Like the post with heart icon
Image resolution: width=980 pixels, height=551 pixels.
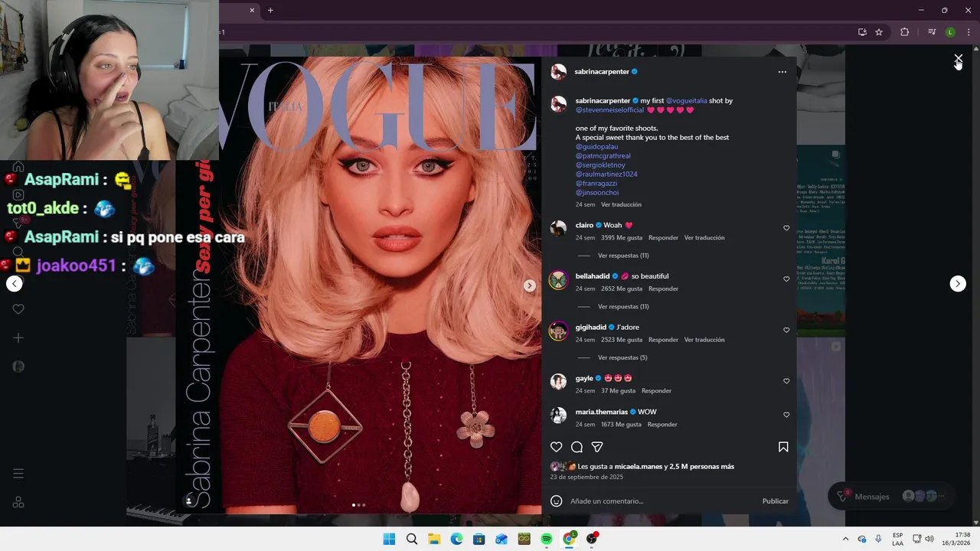tap(557, 447)
